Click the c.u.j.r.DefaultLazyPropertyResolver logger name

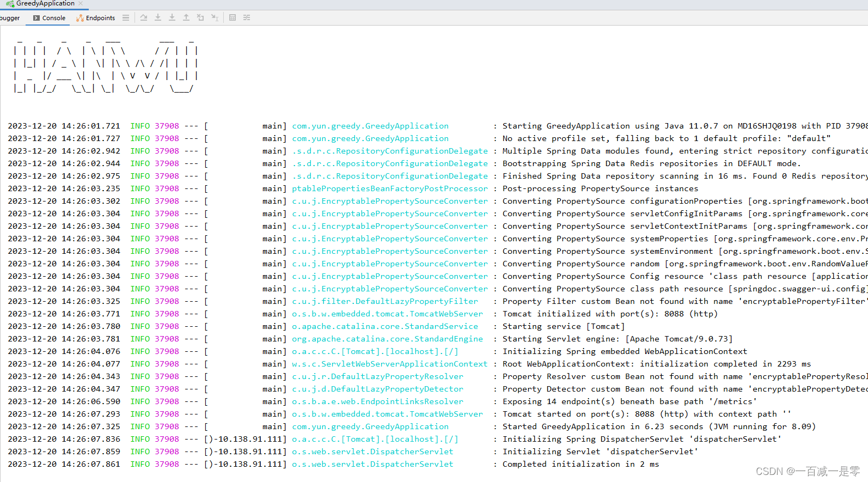(377, 376)
